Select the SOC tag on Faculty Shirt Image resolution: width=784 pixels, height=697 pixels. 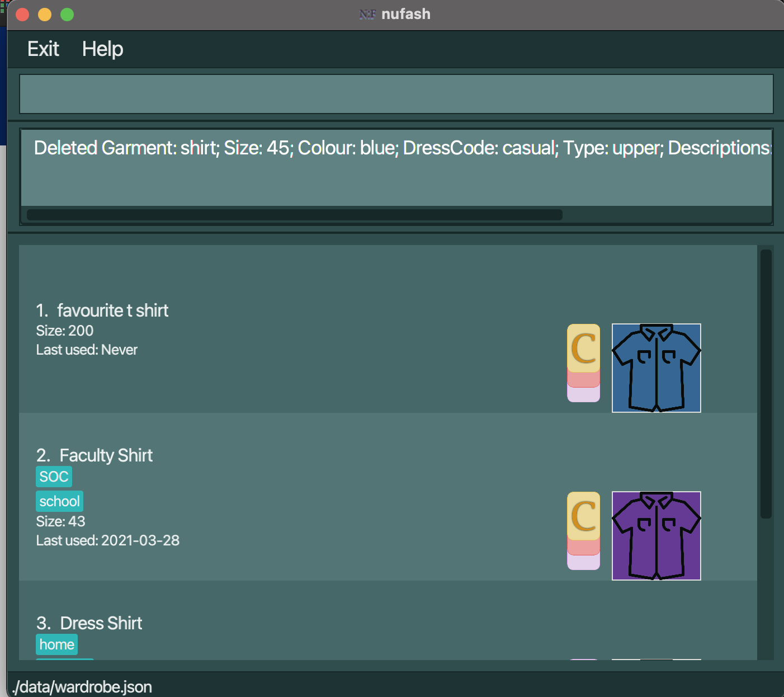[x=54, y=477]
